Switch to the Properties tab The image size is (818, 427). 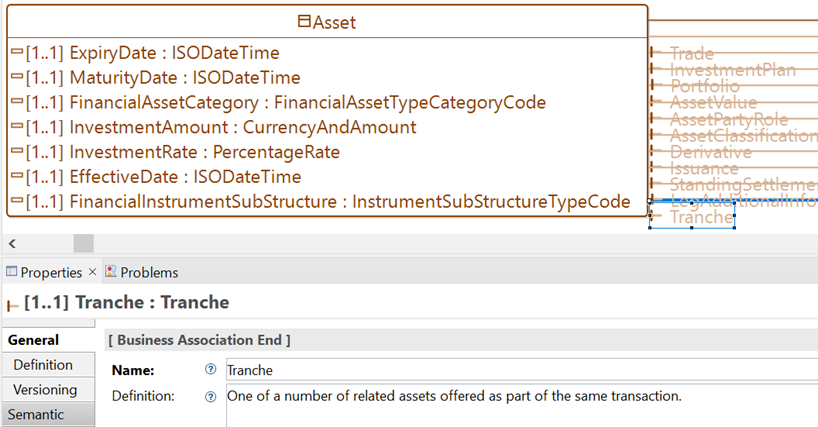point(51,272)
